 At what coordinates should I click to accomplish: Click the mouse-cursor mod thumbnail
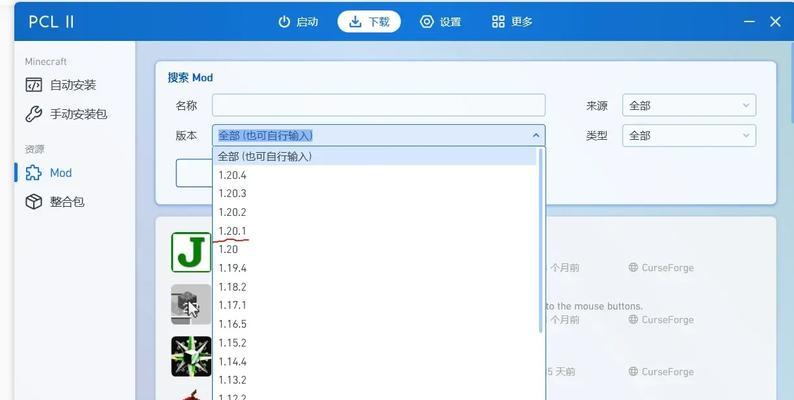[191, 304]
